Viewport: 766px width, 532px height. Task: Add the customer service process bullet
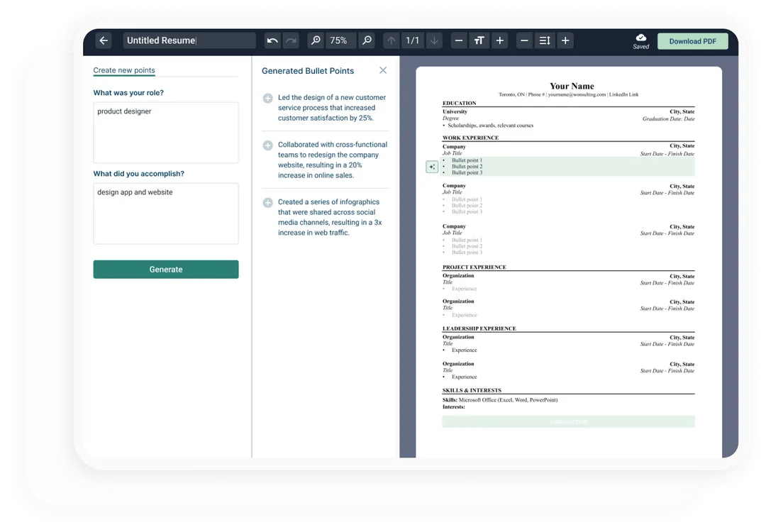(267, 98)
